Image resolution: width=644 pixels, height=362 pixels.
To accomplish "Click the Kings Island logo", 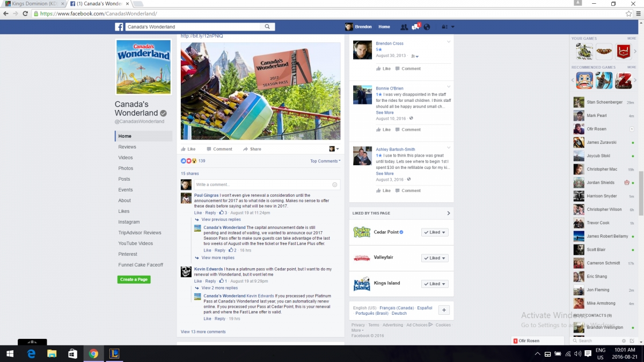I will 362,284.
